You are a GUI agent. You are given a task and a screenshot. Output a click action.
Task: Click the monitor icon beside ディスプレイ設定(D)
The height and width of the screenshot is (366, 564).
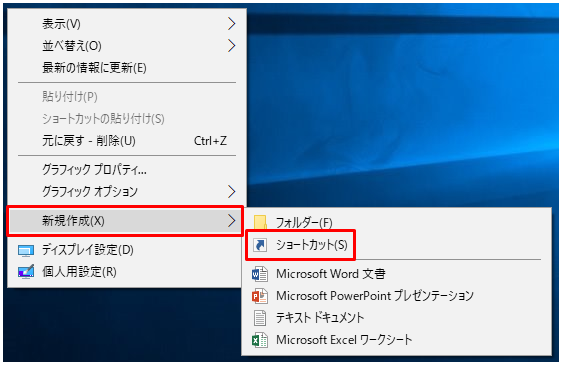coord(26,251)
